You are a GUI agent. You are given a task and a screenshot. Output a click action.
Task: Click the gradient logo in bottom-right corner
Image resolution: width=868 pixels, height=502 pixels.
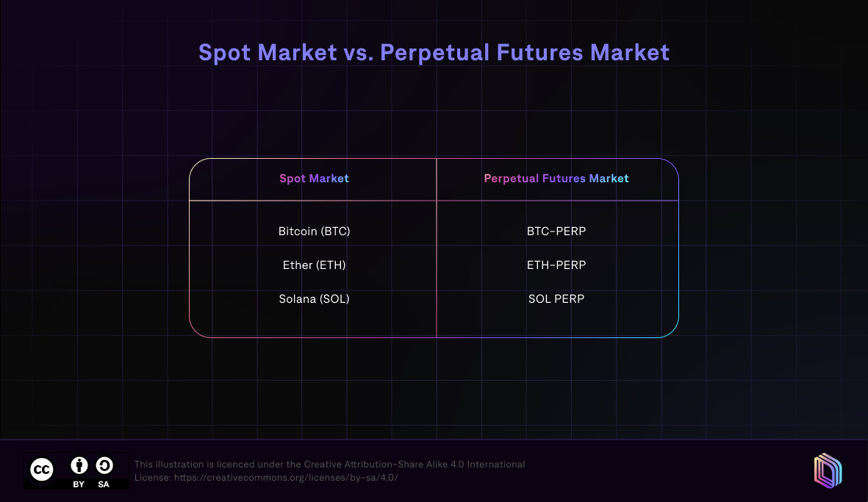[x=828, y=470]
